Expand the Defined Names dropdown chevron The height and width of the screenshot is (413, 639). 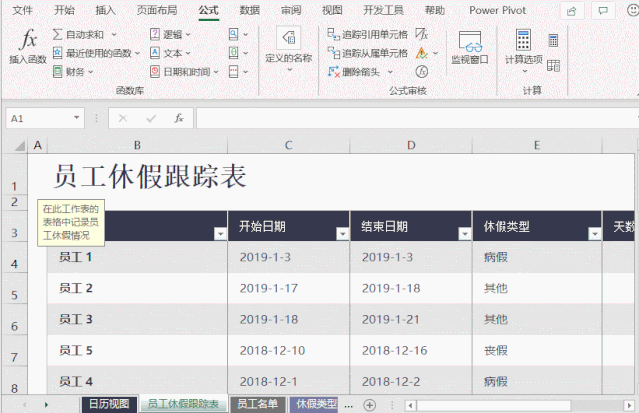[x=289, y=70]
